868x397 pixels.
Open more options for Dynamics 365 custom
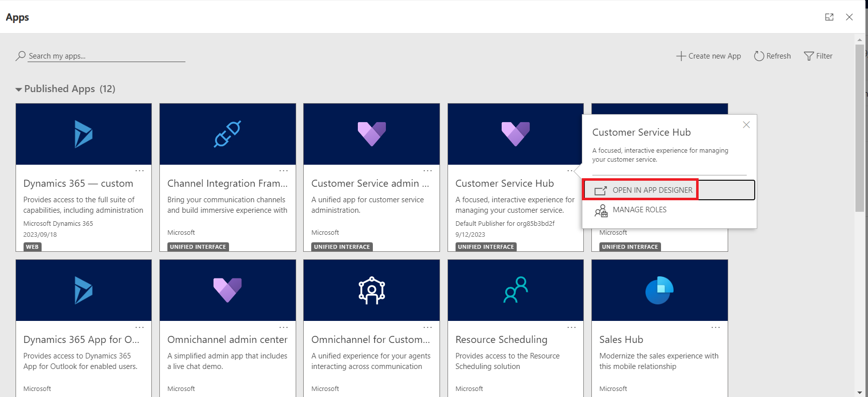pyautogui.click(x=139, y=171)
